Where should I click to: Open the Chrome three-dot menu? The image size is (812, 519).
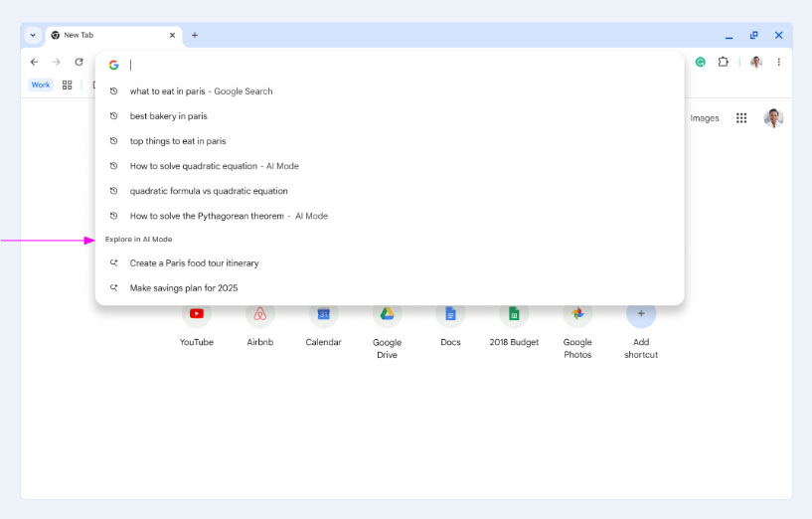point(778,63)
